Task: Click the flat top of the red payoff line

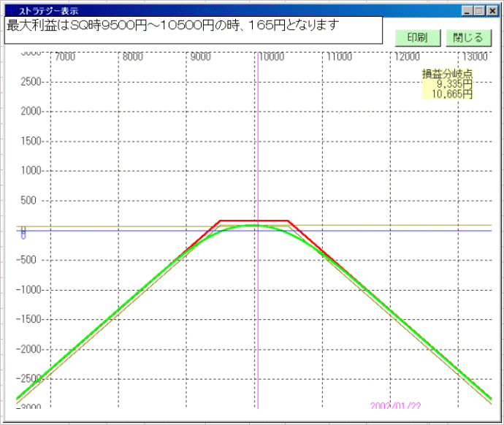Action: pos(254,220)
